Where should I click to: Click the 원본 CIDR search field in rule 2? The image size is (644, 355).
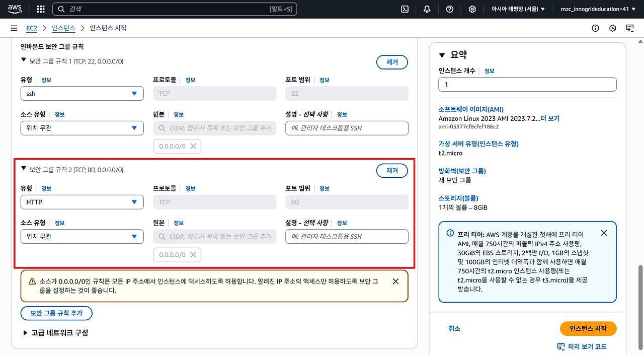pyautogui.click(x=214, y=236)
